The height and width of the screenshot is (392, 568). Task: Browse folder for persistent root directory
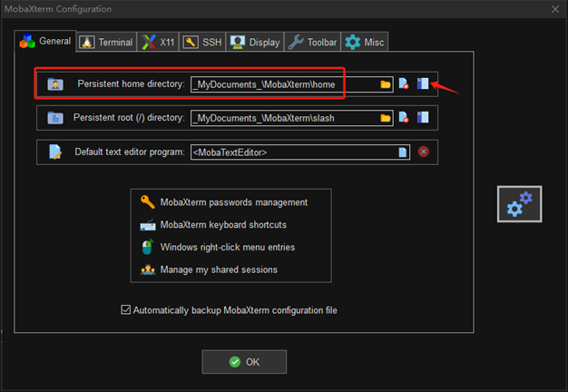click(x=386, y=118)
